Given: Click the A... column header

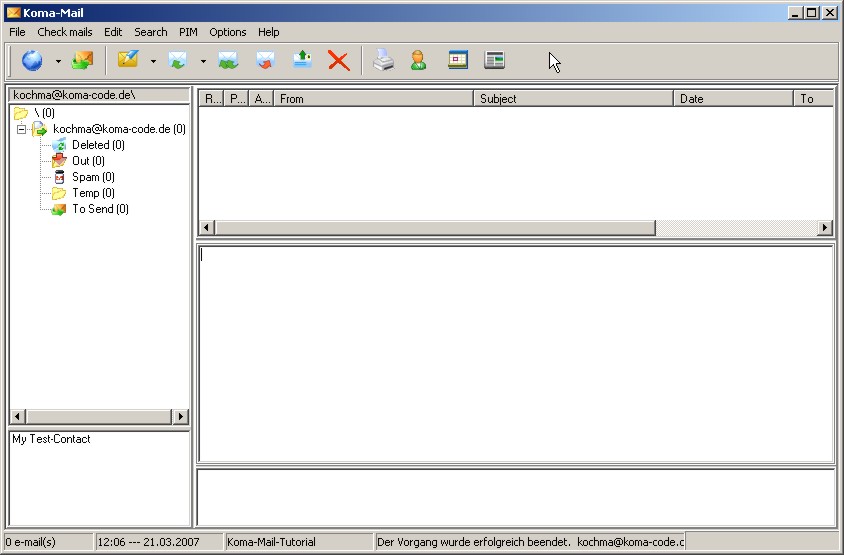Looking at the screenshot, I should (x=262, y=99).
